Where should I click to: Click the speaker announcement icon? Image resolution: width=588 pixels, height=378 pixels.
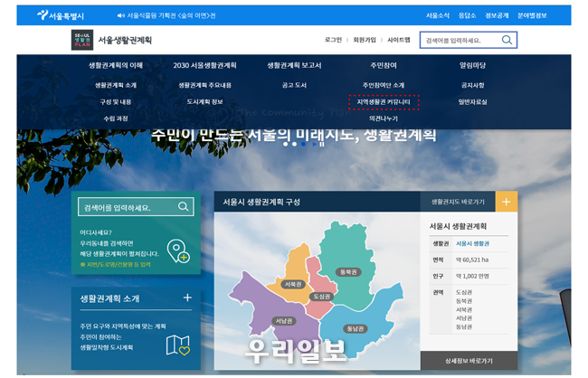coord(120,15)
